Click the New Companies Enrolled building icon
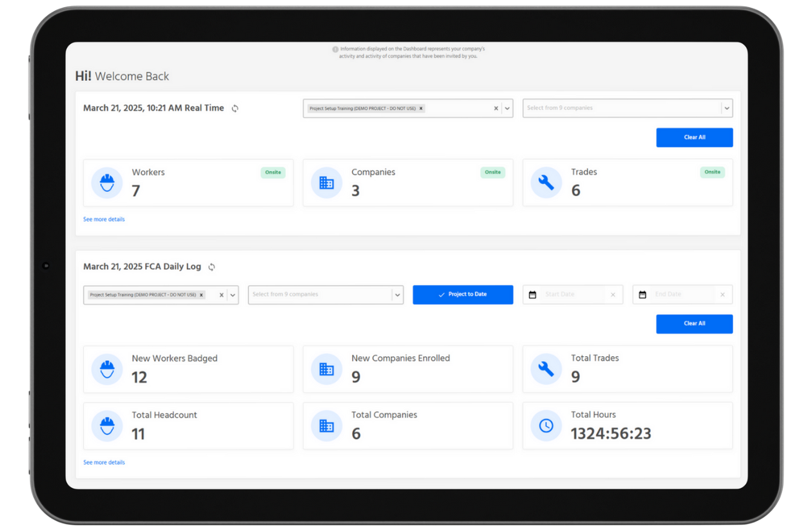 tap(326, 369)
